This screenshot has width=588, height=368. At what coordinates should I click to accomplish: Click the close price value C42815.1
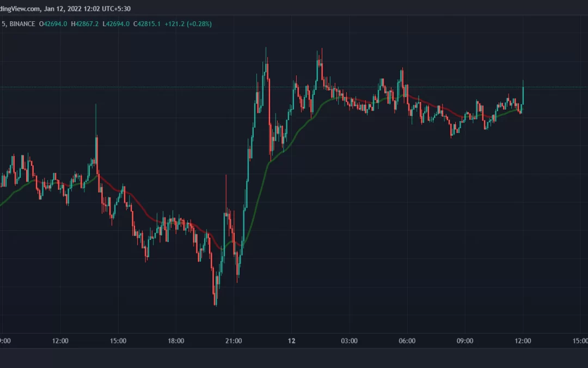[146, 24]
